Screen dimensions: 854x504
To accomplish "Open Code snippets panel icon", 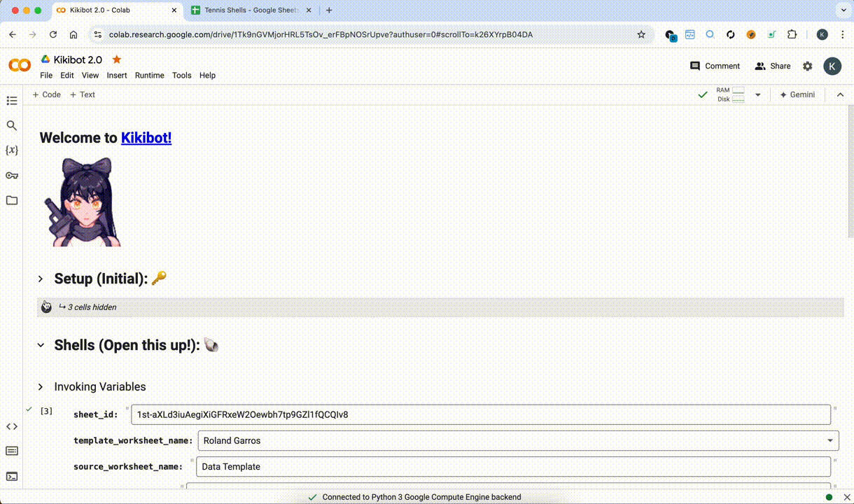I will [11, 426].
